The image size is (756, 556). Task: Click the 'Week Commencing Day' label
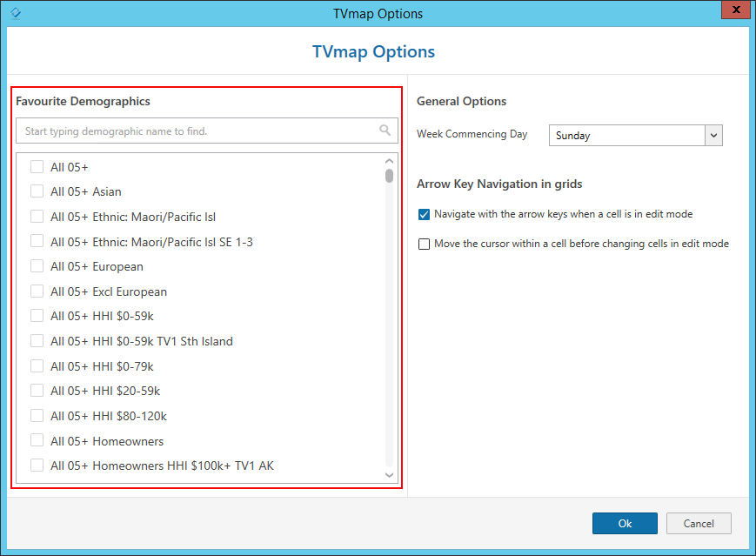point(472,134)
